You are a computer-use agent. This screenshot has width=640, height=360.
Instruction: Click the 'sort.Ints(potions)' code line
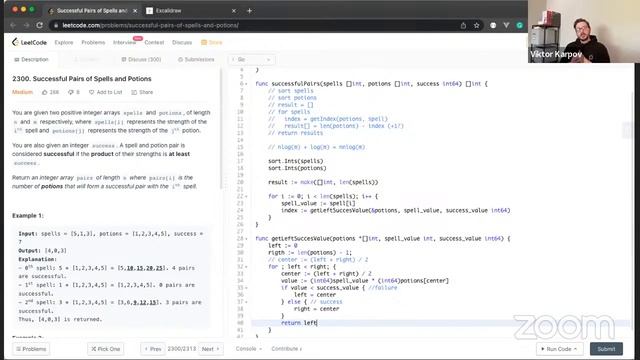point(297,168)
